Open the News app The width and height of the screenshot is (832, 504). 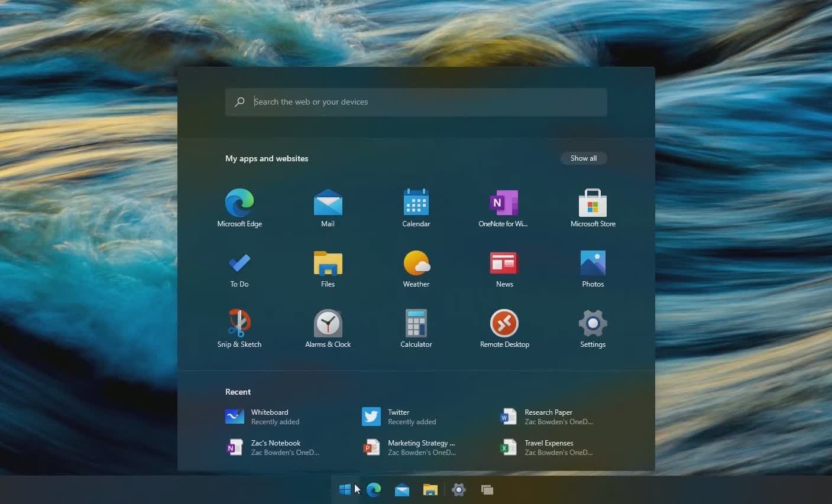504,269
